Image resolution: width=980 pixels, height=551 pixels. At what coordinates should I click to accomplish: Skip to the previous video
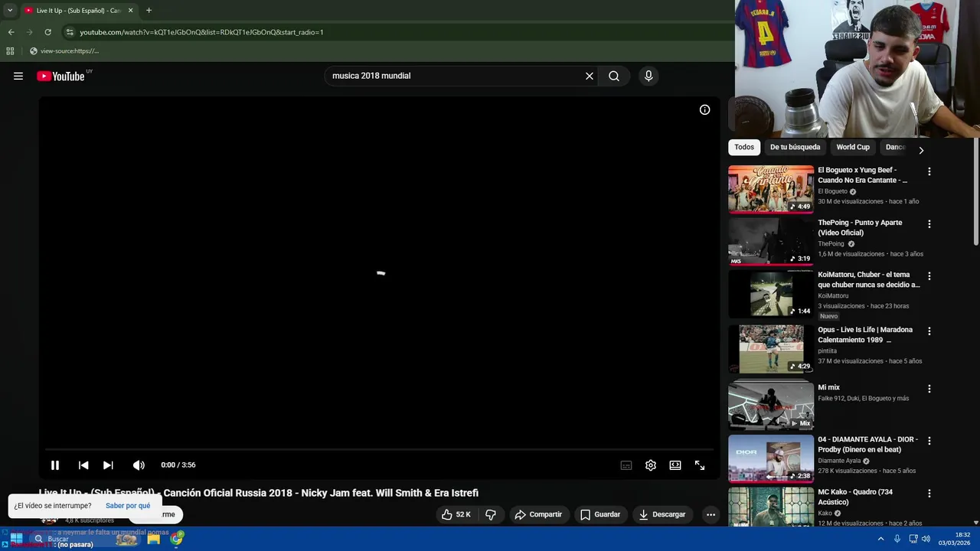[83, 465]
